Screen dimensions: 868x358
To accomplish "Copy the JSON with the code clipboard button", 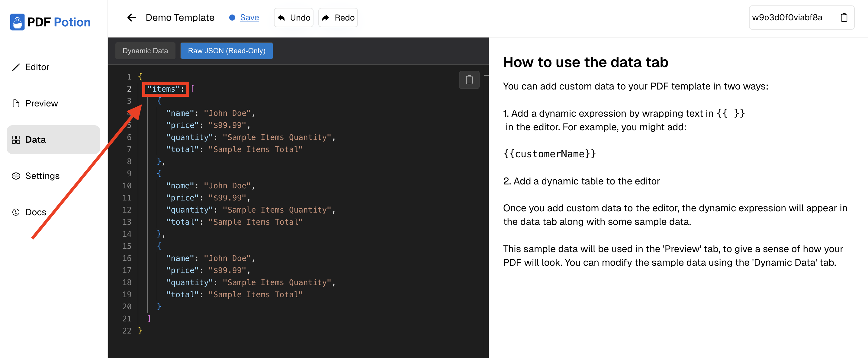I will 469,80.
